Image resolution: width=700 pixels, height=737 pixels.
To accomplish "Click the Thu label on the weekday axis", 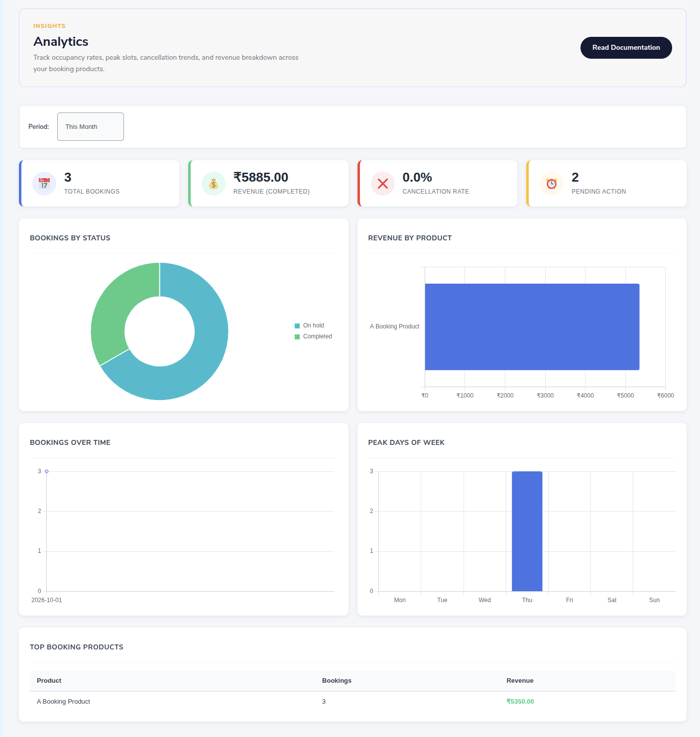I will point(527,600).
